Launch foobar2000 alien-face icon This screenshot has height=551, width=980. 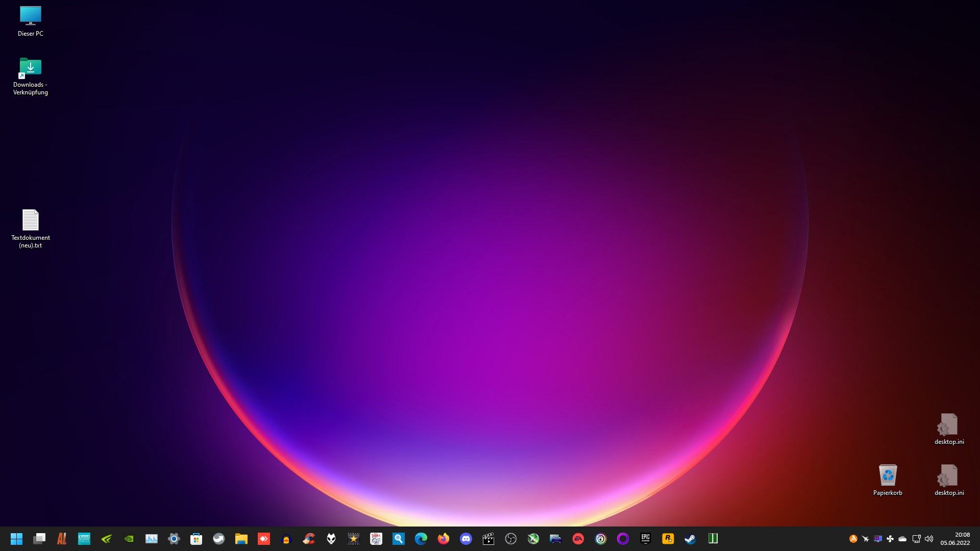point(331,539)
